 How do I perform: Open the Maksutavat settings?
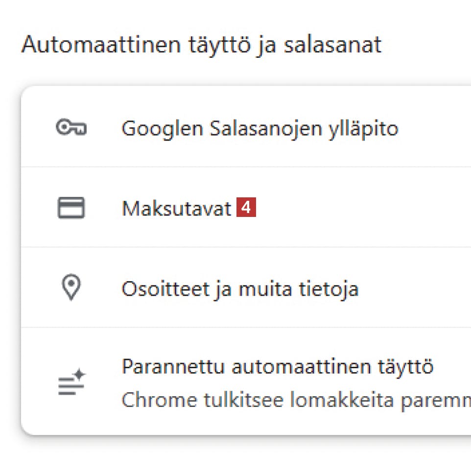point(176,209)
